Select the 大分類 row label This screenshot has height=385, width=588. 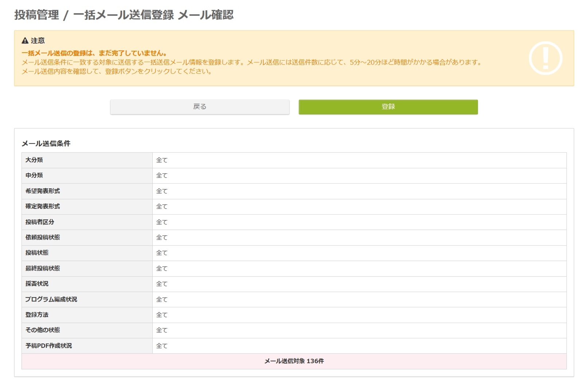[34, 160]
